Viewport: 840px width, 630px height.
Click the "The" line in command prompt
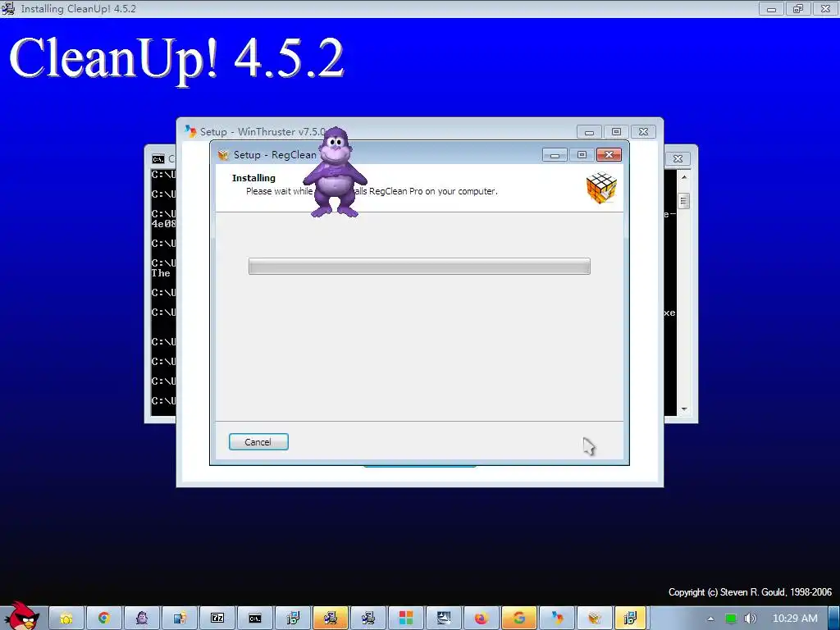point(161,273)
